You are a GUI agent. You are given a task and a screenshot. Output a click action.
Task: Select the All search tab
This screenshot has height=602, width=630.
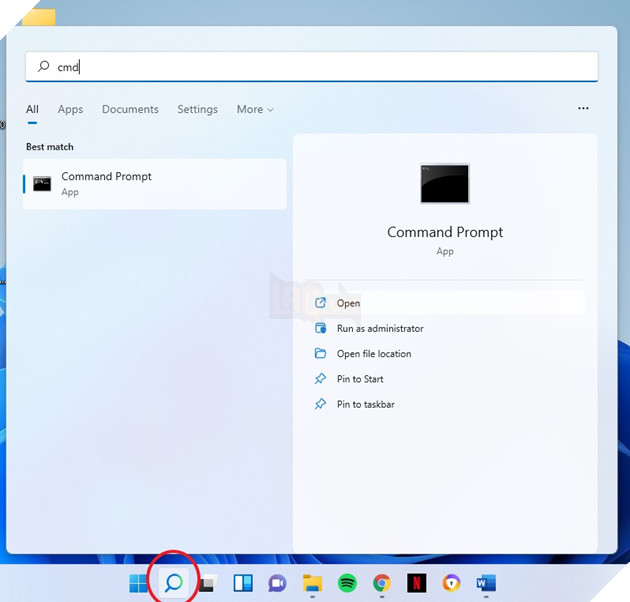[x=32, y=109]
